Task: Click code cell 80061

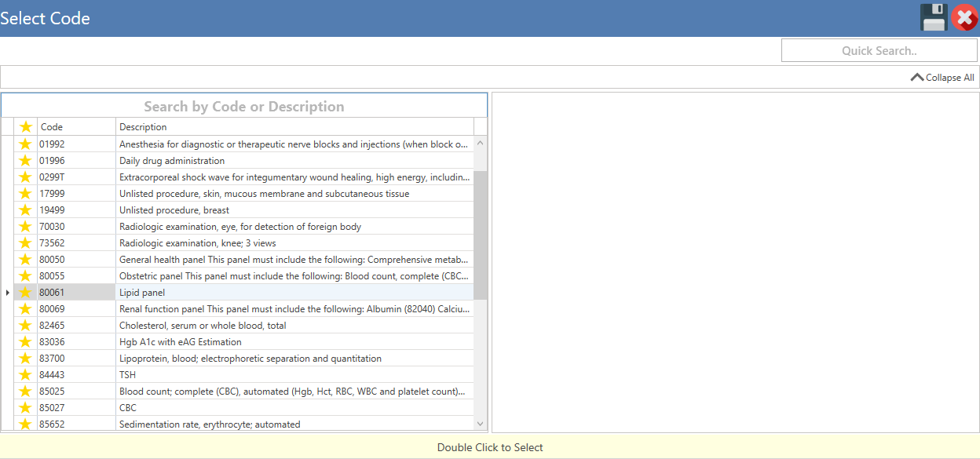Action: pyautogui.click(x=76, y=293)
